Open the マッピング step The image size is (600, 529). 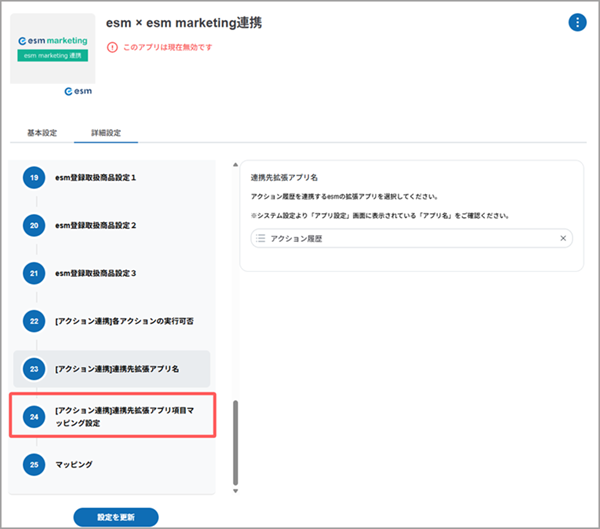click(x=74, y=465)
